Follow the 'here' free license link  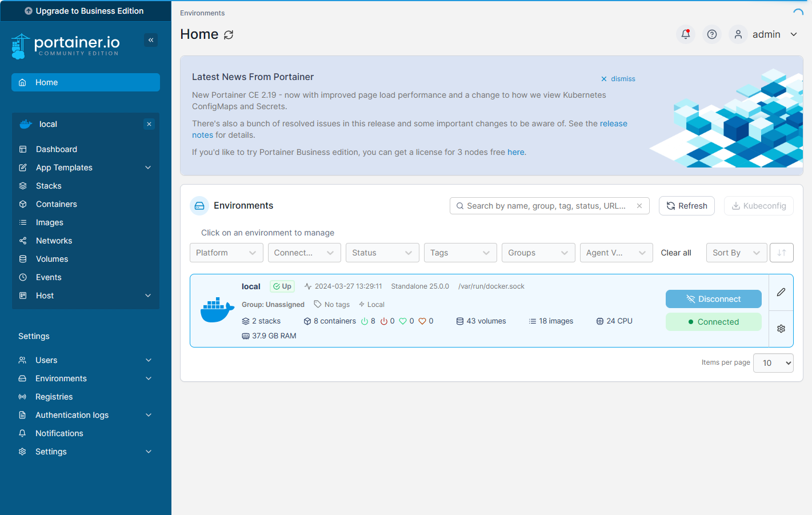click(x=515, y=152)
